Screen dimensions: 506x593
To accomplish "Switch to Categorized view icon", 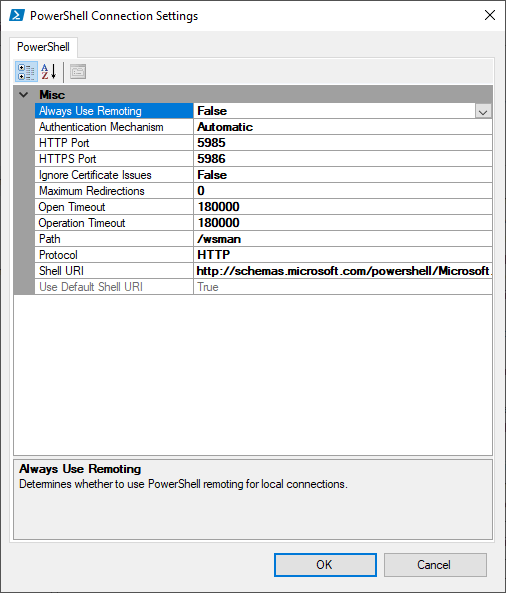I will click(26, 71).
